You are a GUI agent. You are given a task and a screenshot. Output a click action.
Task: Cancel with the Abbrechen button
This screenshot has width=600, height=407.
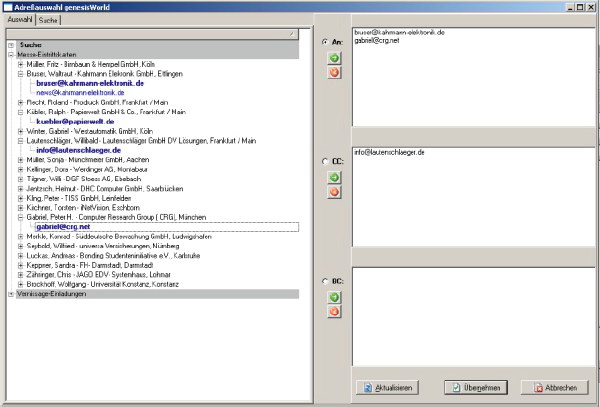click(x=554, y=387)
